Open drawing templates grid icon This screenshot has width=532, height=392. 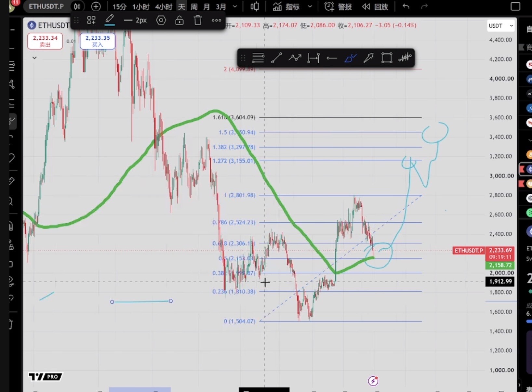[91, 20]
